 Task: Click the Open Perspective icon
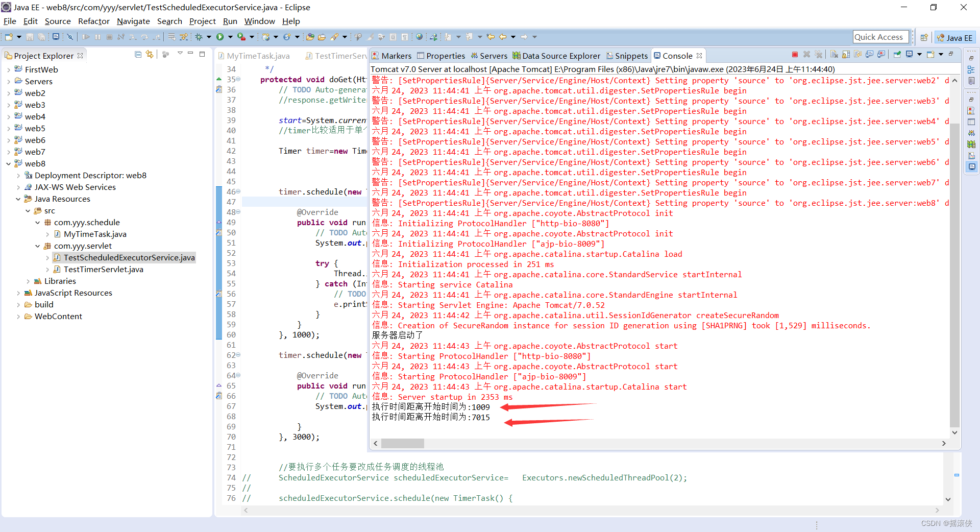(924, 38)
